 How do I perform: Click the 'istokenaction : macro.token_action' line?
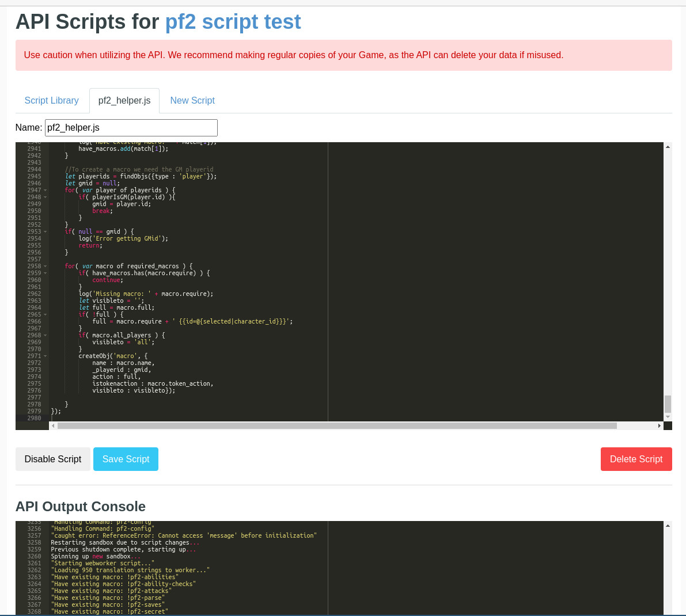click(153, 384)
